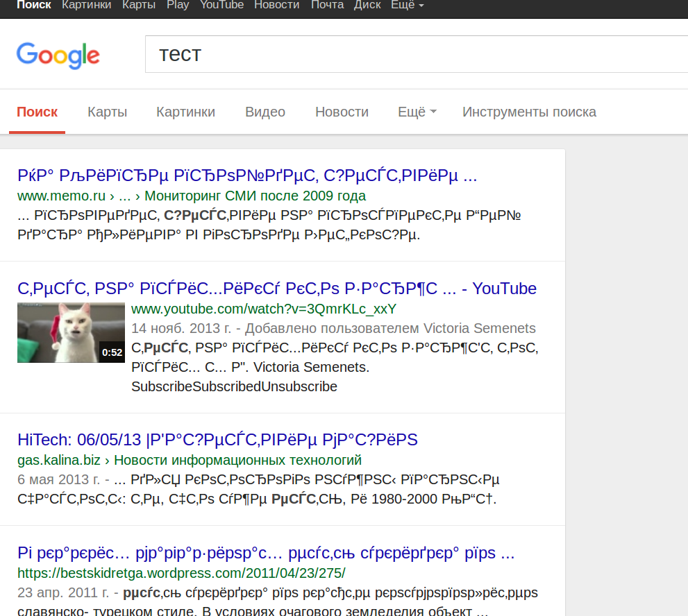Open the bestskidretga.wordpress.com result title
This screenshot has width=688, height=616.
coord(266,553)
